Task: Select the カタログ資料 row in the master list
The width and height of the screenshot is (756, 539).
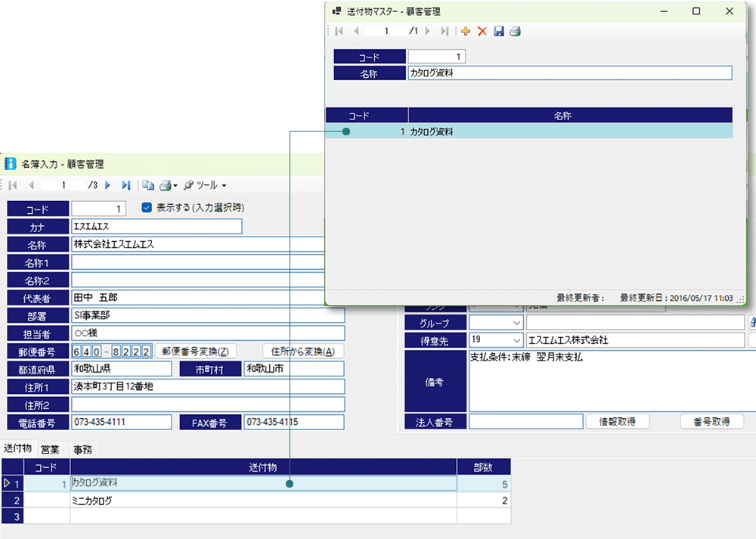Action: 529,131
